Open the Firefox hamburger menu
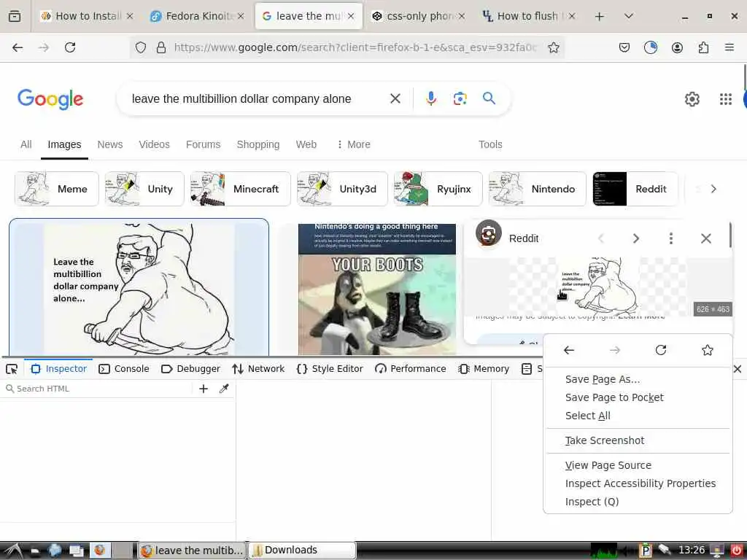The height and width of the screenshot is (560, 747). pos(729,47)
